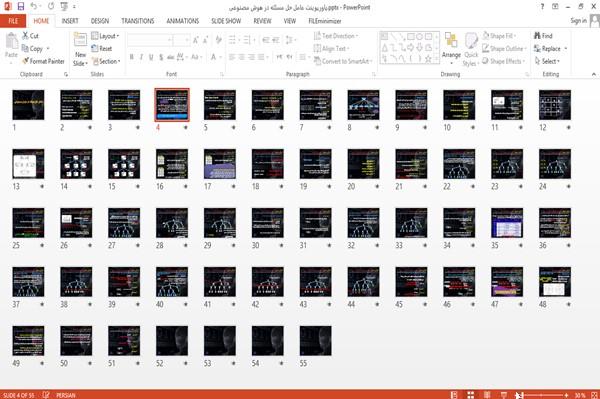Switch to the TRANSITIONS tab
Viewport: 600px width, 399px height.
coord(138,21)
